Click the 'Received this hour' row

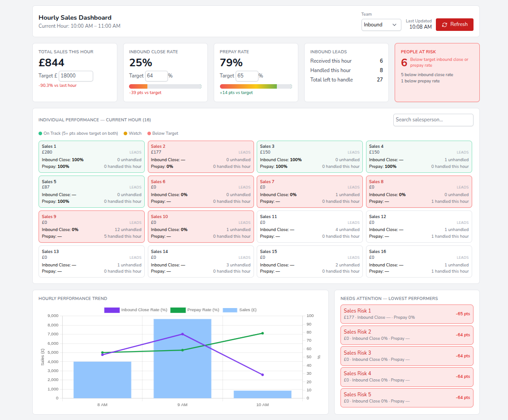coord(346,61)
